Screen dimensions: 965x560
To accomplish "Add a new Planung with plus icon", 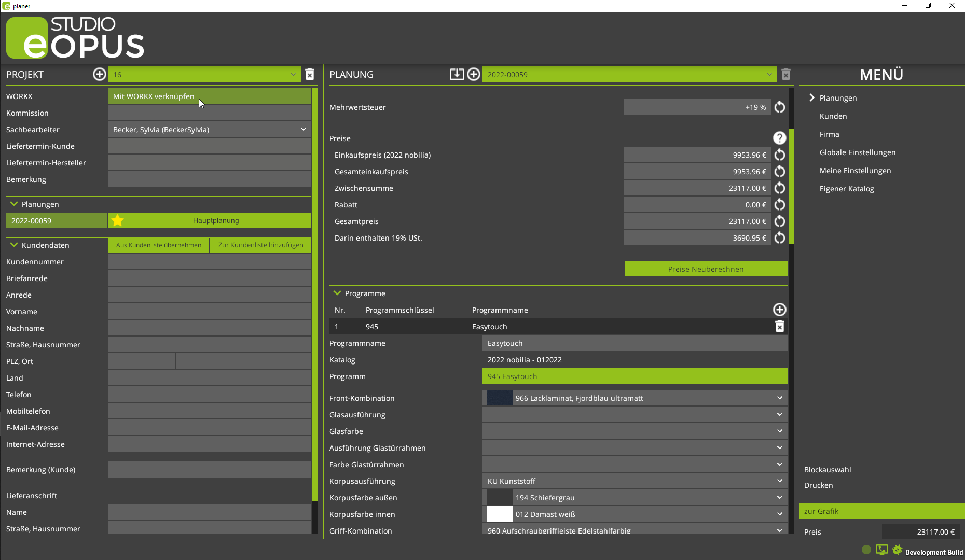I will tap(474, 74).
